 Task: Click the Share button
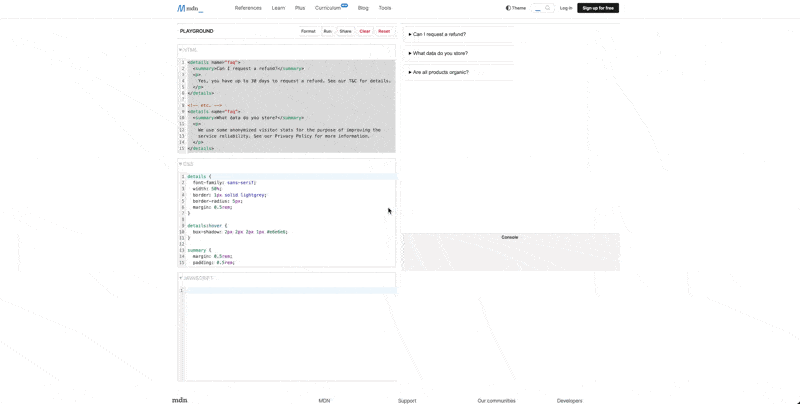[345, 31]
